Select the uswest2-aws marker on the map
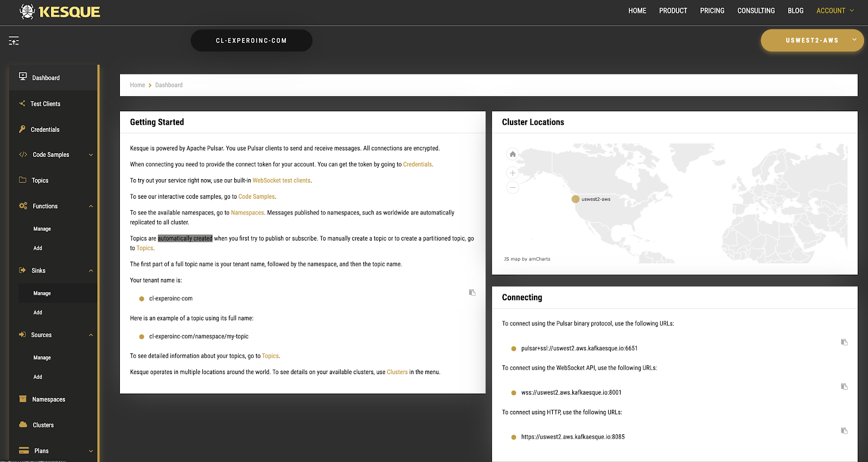The image size is (868, 462). 576,199
